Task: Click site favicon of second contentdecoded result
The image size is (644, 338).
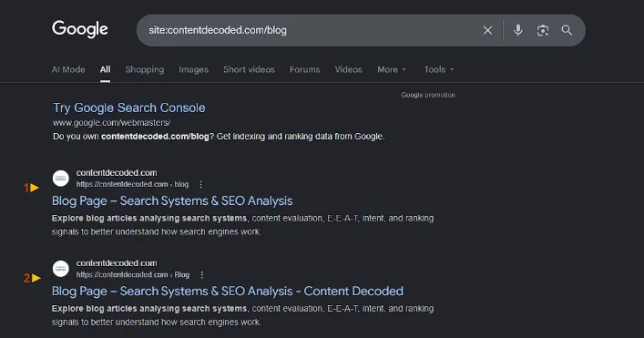Action: [61, 269]
